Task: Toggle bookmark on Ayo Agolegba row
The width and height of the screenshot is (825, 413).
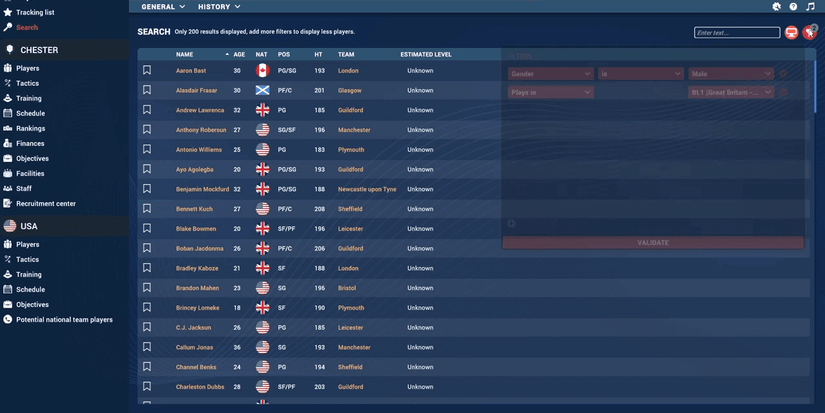Action: [147, 169]
